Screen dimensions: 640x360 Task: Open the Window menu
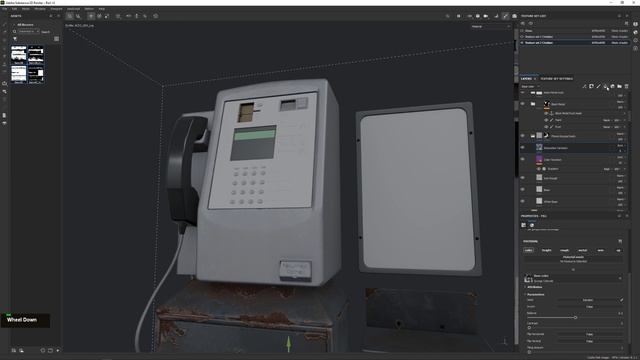pyautogui.click(x=40, y=9)
